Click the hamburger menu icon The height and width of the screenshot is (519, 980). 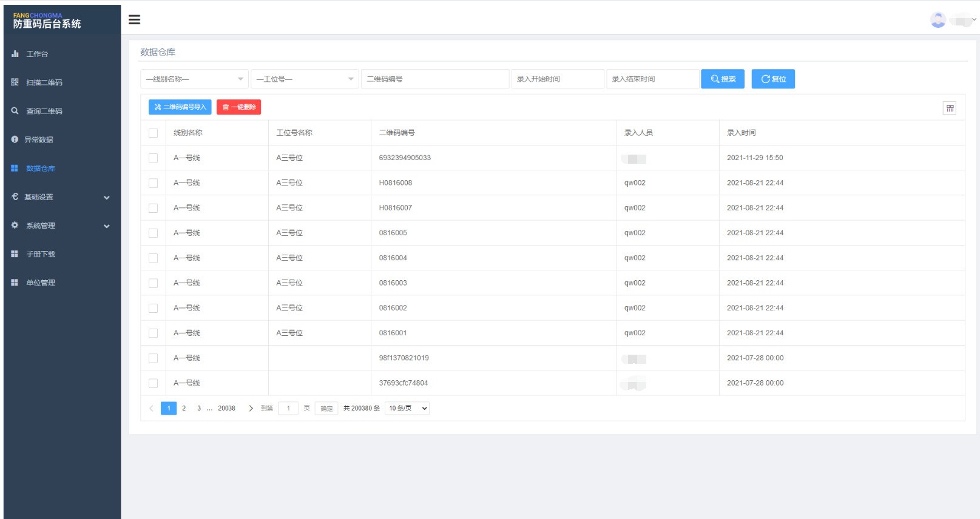pos(134,20)
